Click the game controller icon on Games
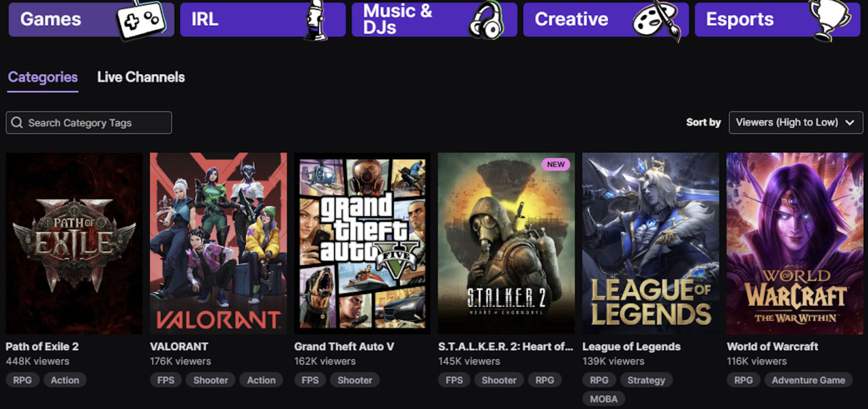Screen dimensions: 868x409 [x=141, y=19]
